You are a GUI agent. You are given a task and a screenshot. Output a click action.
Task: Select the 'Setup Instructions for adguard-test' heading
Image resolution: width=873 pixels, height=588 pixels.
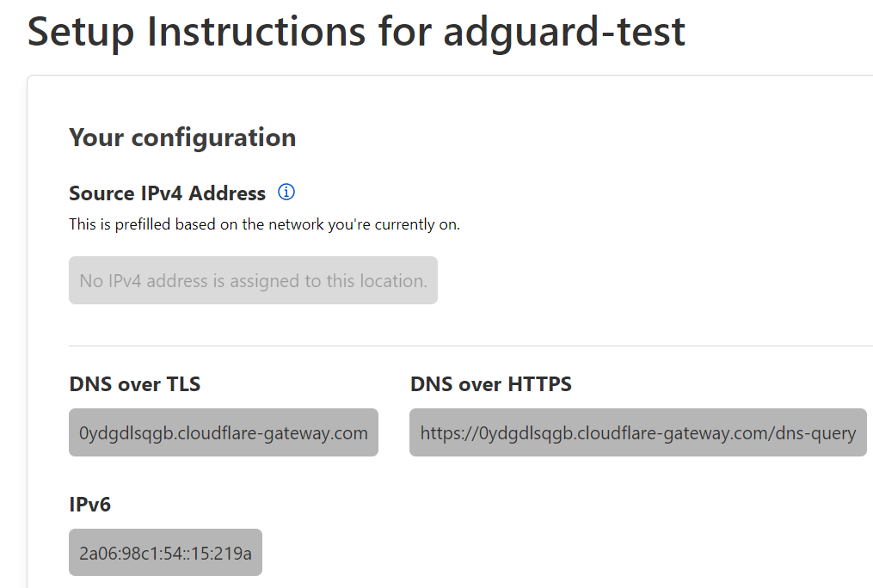coord(357,31)
